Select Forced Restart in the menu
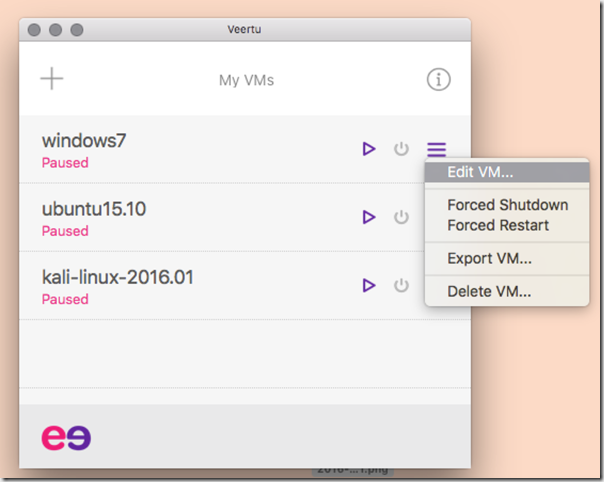Viewport: 604px width, 482px height. click(507, 225)
